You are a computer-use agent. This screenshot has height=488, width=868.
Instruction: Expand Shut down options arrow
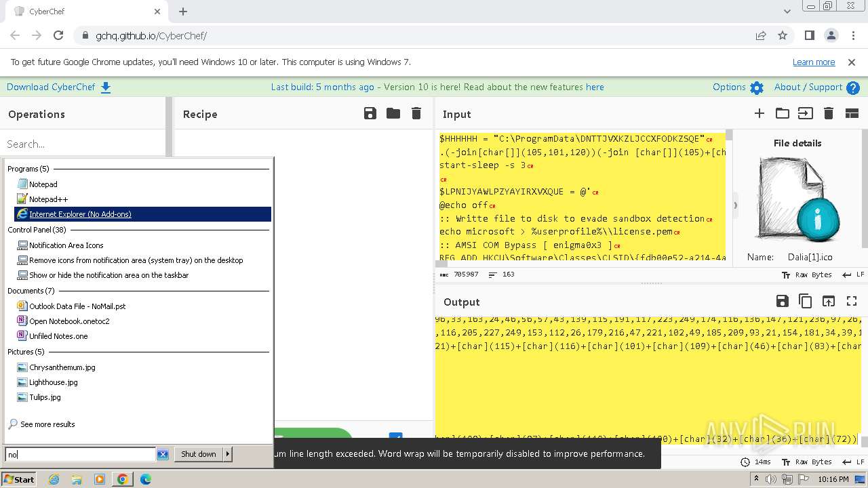[x=227, y=454]
